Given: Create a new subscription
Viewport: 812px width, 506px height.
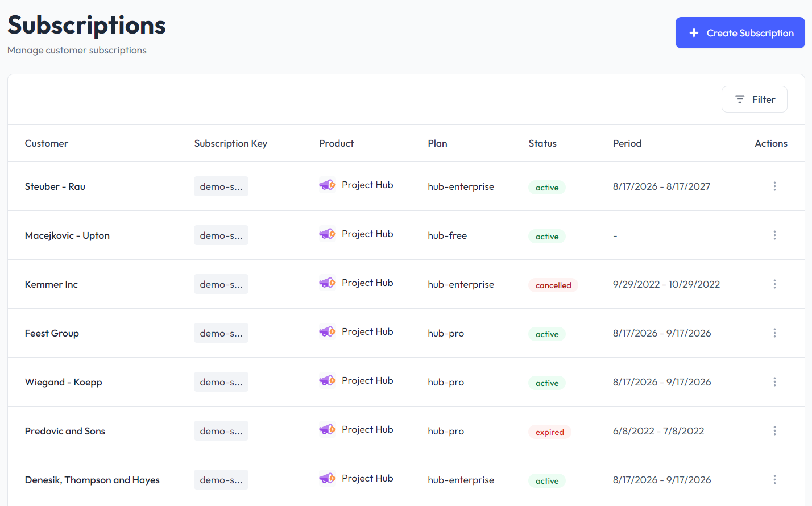Looking at the screenshot, I should click(740, 33).
